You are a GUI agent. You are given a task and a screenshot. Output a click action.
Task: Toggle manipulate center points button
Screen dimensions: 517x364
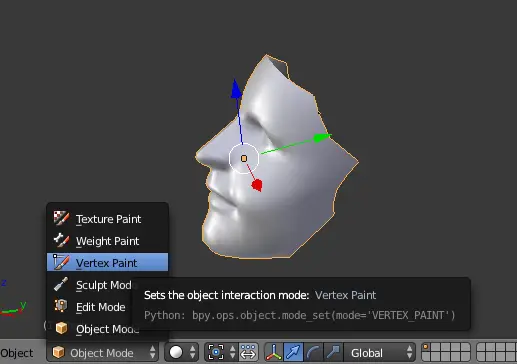248,352
